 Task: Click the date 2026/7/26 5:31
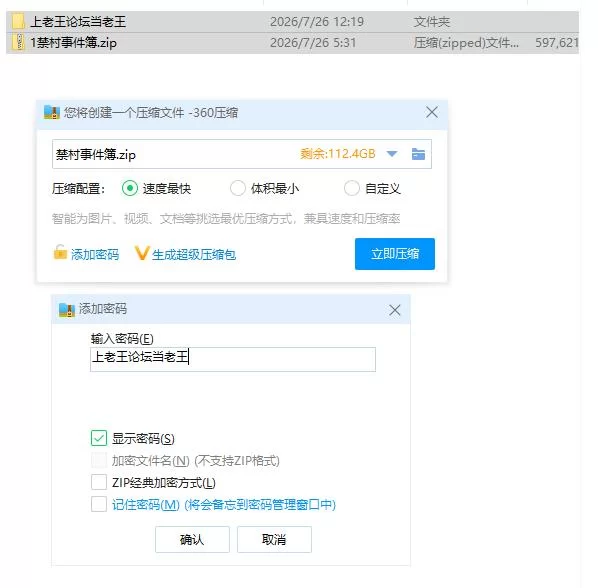[x=313, y=43]
